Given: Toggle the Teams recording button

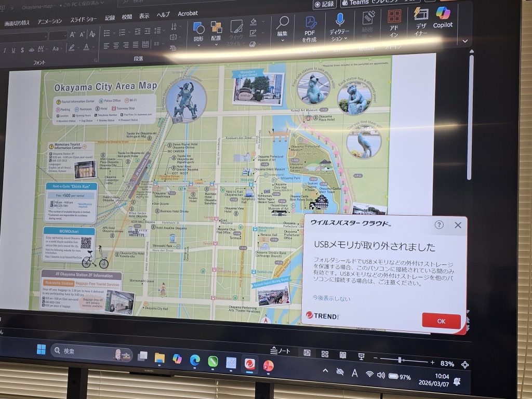Looking at the screenshot, I should click(325, 4).
